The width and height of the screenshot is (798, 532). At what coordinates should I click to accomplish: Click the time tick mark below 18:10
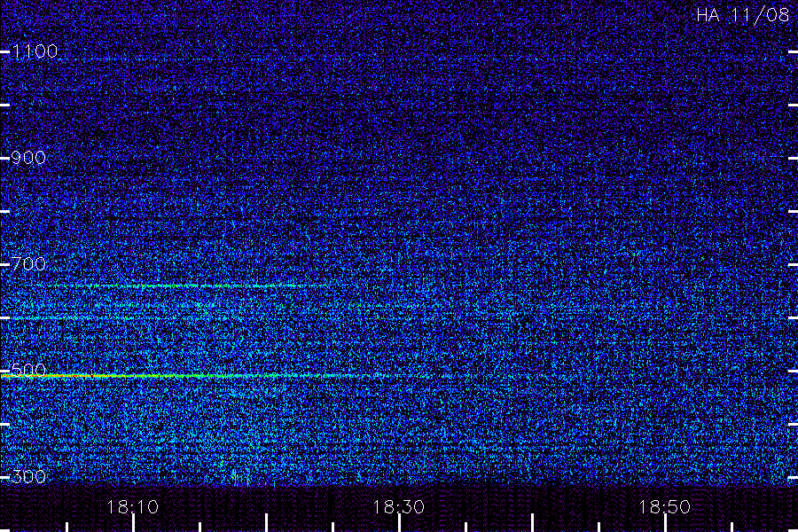133,523
